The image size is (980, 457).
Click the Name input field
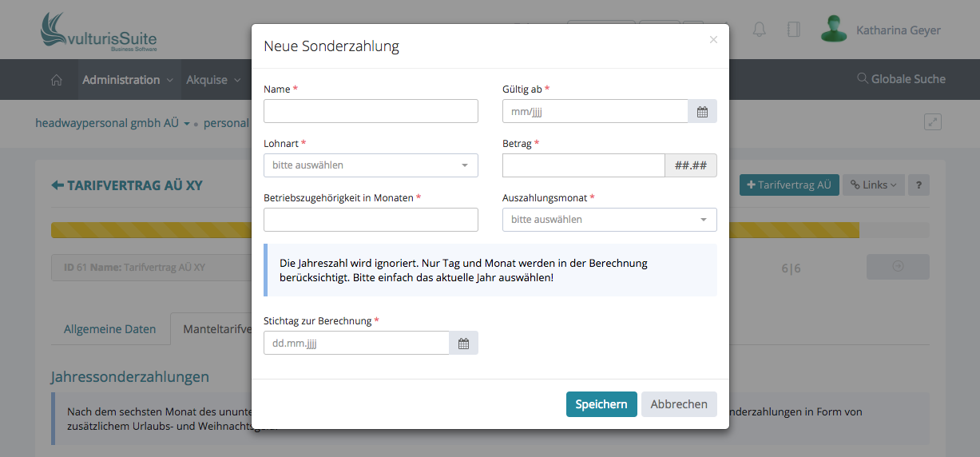(371, 111)
